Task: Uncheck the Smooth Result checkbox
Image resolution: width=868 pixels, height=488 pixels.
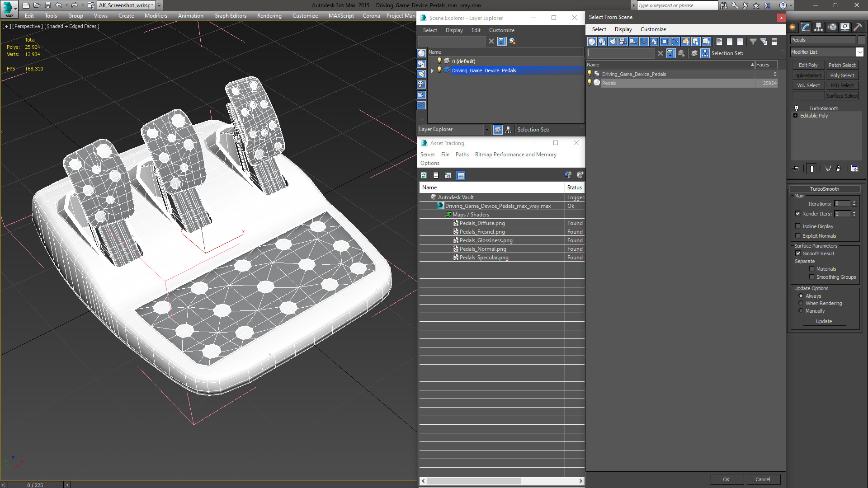Action: (798, 253)
